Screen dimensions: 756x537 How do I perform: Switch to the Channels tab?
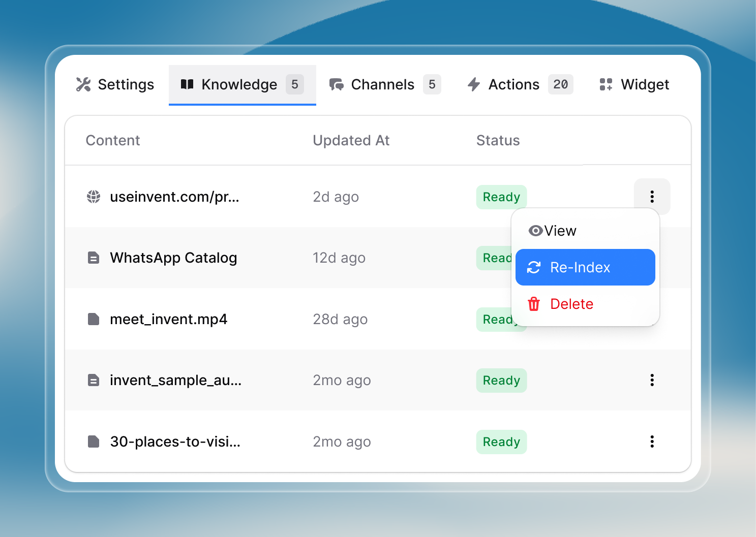(382, 84)
